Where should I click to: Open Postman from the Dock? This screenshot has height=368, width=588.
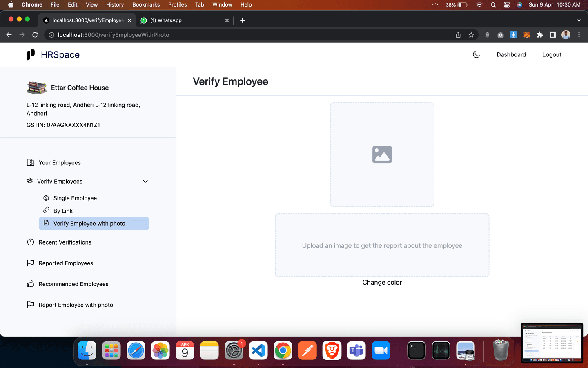pyautogui.click(x=307, y=350)
